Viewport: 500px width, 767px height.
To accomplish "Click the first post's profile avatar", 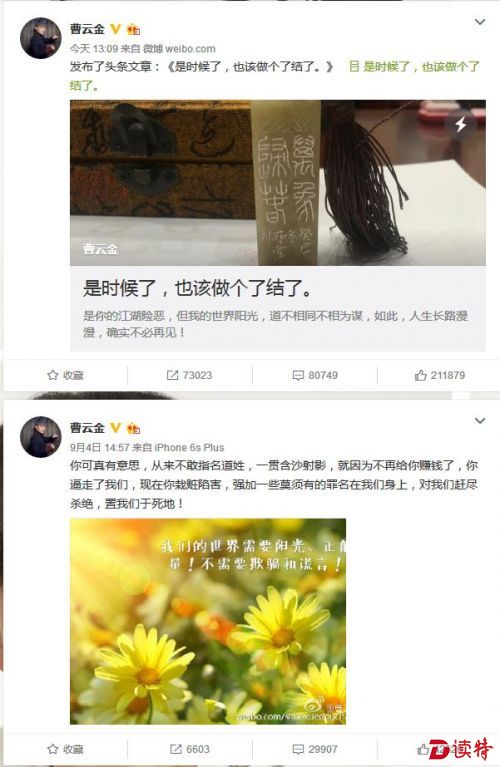I will (41, 38).
